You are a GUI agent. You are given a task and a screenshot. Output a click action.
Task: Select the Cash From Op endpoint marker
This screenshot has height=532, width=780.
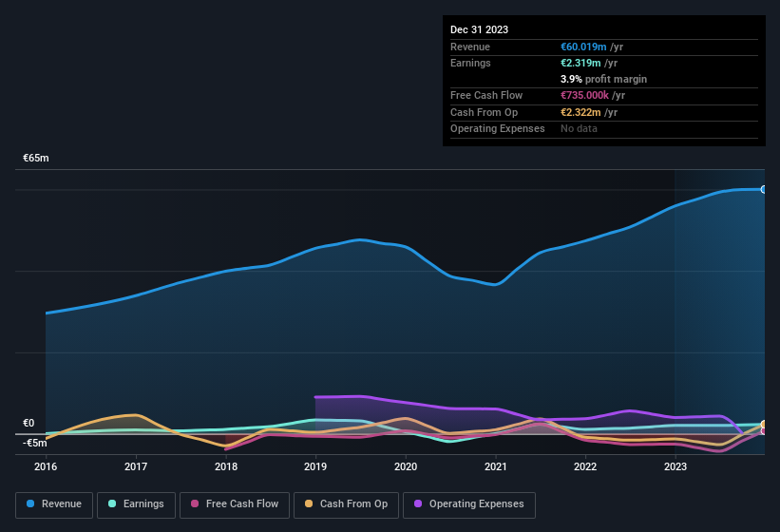[764, 424]
